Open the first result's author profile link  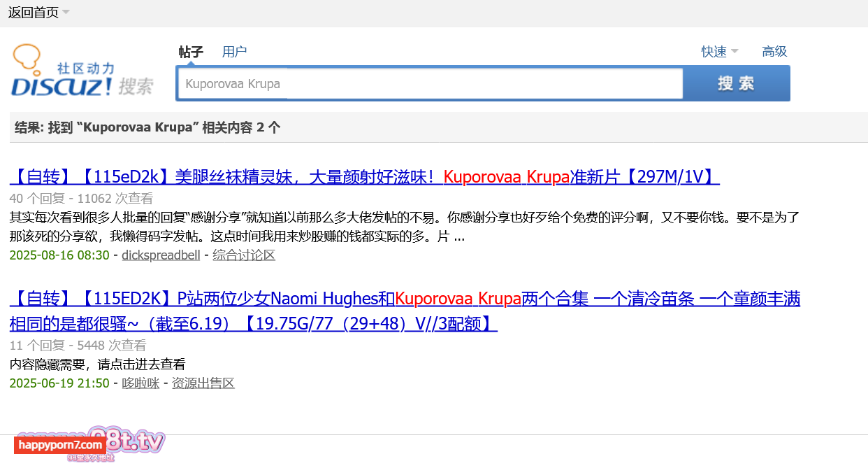click(x=161, y=255)
